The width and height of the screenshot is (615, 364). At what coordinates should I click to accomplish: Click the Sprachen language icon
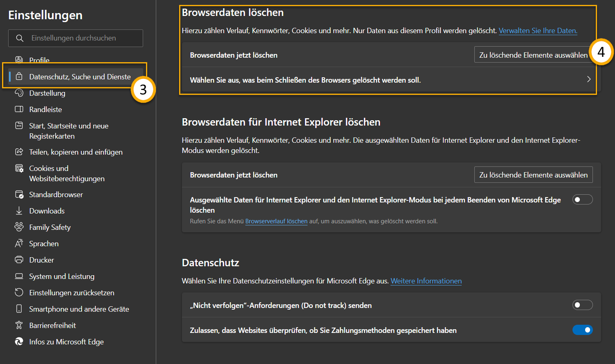click(x=19, y=243)
